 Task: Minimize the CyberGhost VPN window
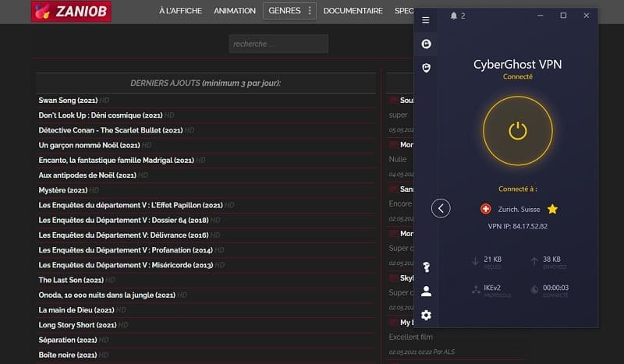tap(540, 16)
